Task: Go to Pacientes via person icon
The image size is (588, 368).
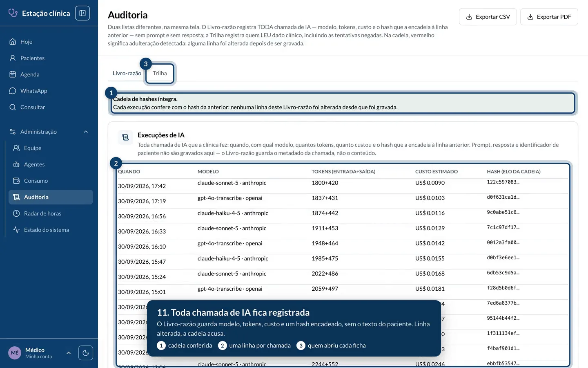Action: tap(13, 58)
